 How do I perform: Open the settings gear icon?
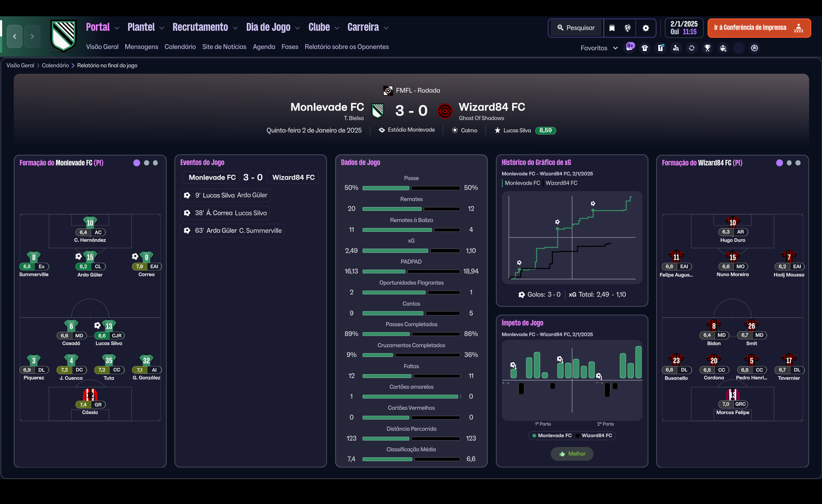pos(646,28)
